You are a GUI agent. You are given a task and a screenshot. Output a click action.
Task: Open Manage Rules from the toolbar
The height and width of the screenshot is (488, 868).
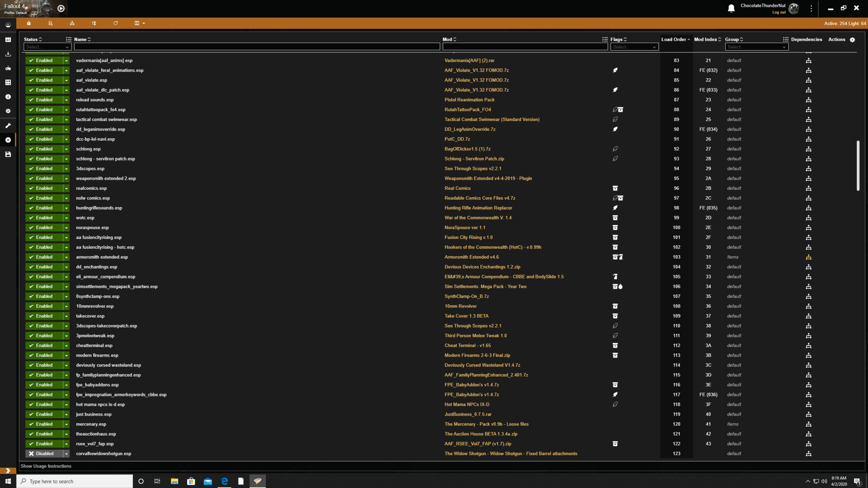(x=72, y=23)
